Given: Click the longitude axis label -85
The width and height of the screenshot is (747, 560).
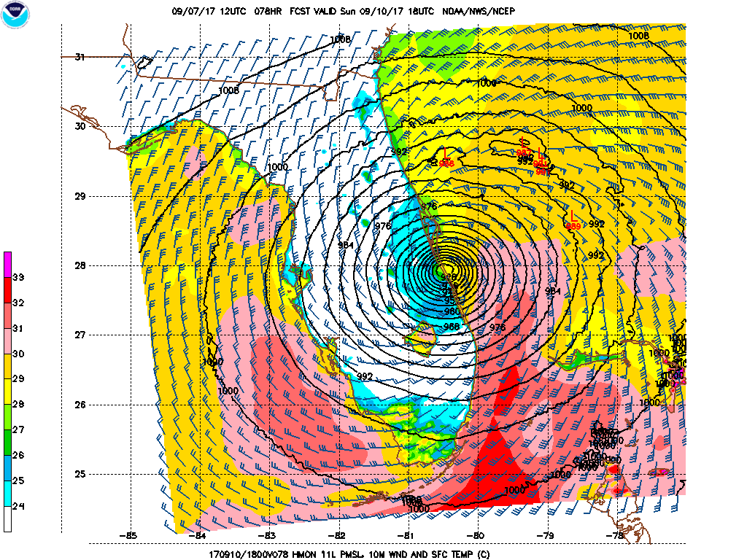Looking at the screenshot, I should point(128,536).
